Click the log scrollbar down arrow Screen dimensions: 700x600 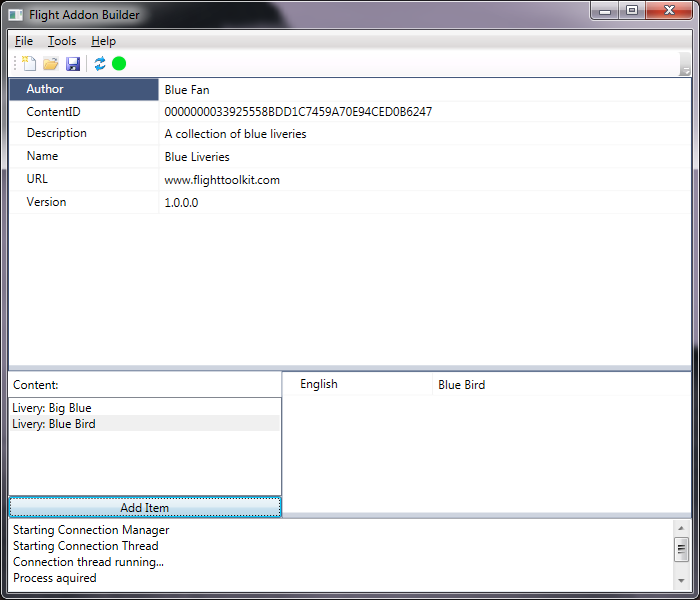[x=681, y=580]
